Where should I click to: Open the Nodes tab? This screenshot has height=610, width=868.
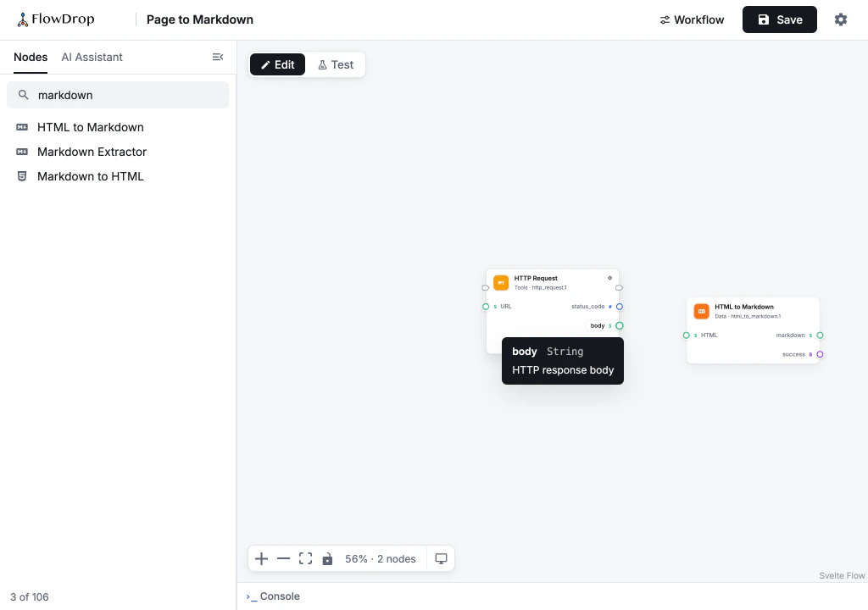31,57
